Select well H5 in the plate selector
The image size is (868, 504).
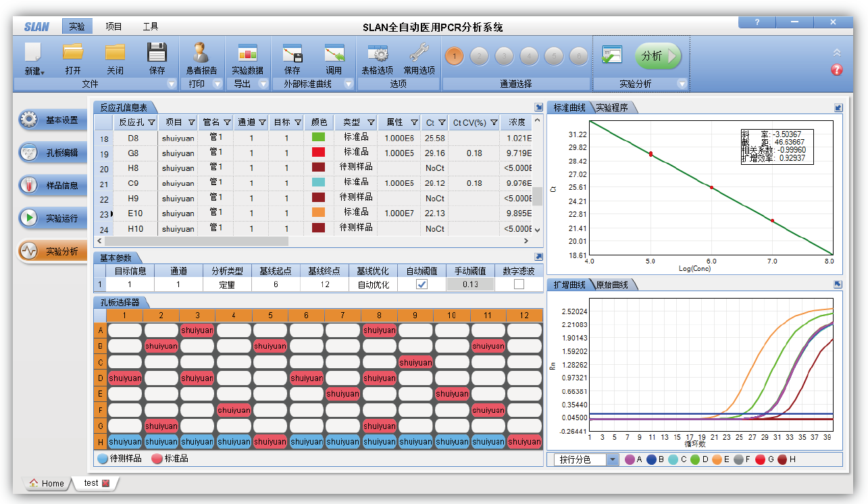pos(270,442)
